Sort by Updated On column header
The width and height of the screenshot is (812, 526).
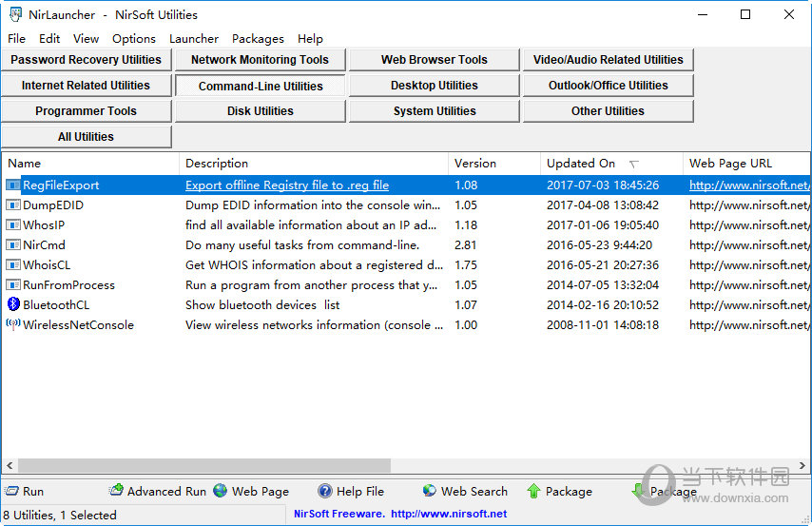point(612,164)
